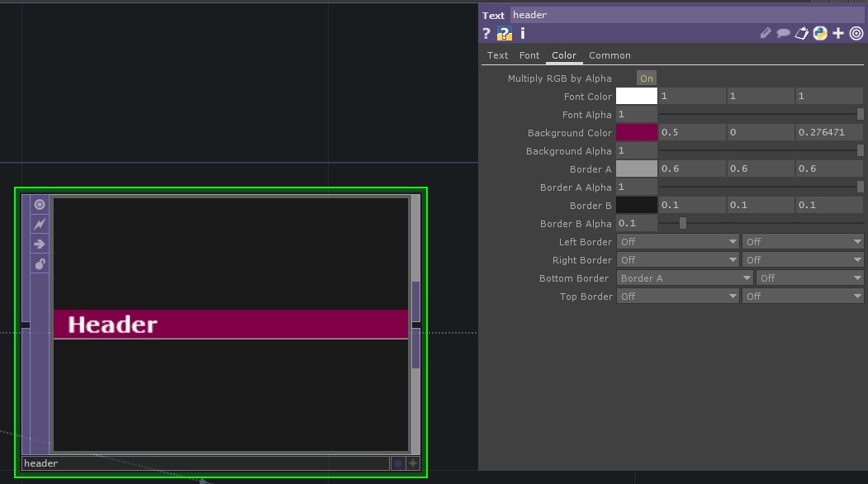Click the Background Alpha slider handle
This screenshot has height=484, width=868.
point(860,150)
